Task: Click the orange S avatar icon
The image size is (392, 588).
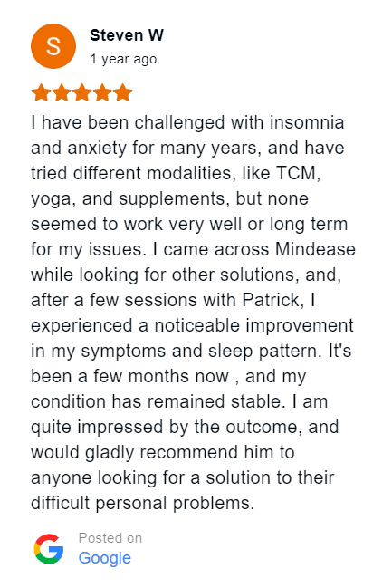Action: [53, 46]
